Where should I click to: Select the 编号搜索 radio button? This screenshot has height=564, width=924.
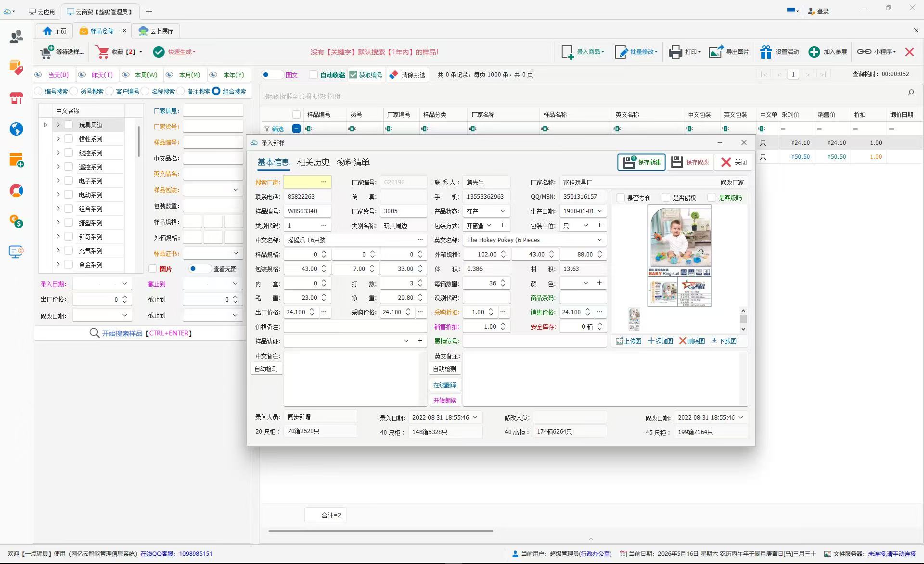pyautogui.click(x=38, y=91)
